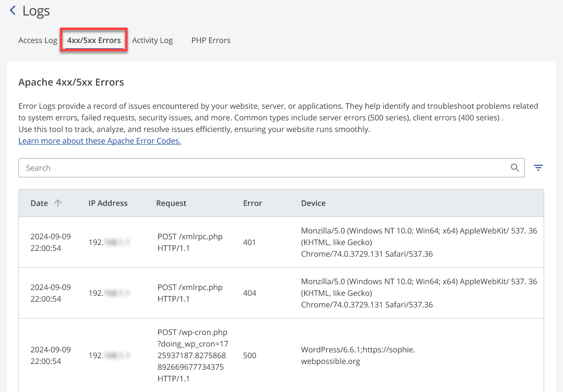The image size is (563, 392).
Task: Open the Apache Error Codes learn more link
Action: point(100,141)
